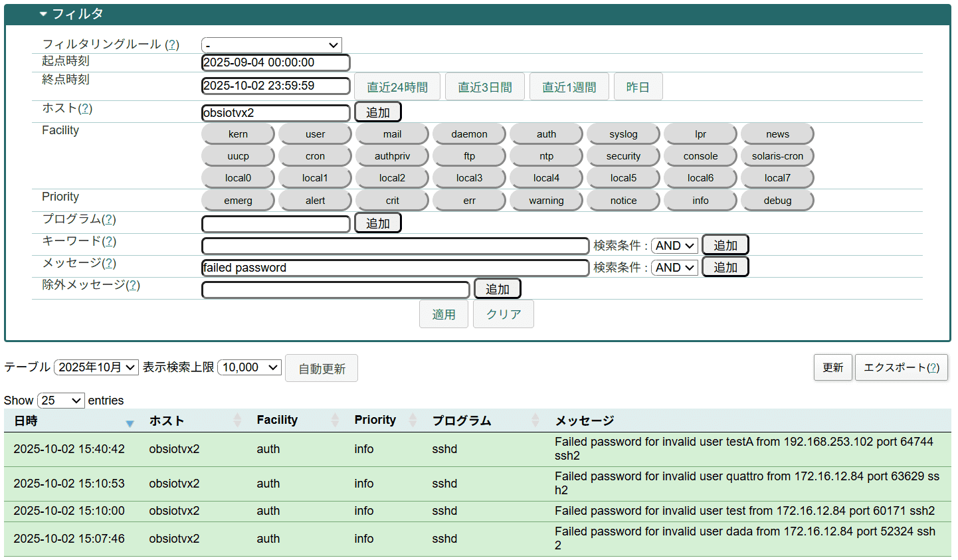Open the テーブル month dropdown
The height and width of the screenshot is (560, 958).
[96, 367]
